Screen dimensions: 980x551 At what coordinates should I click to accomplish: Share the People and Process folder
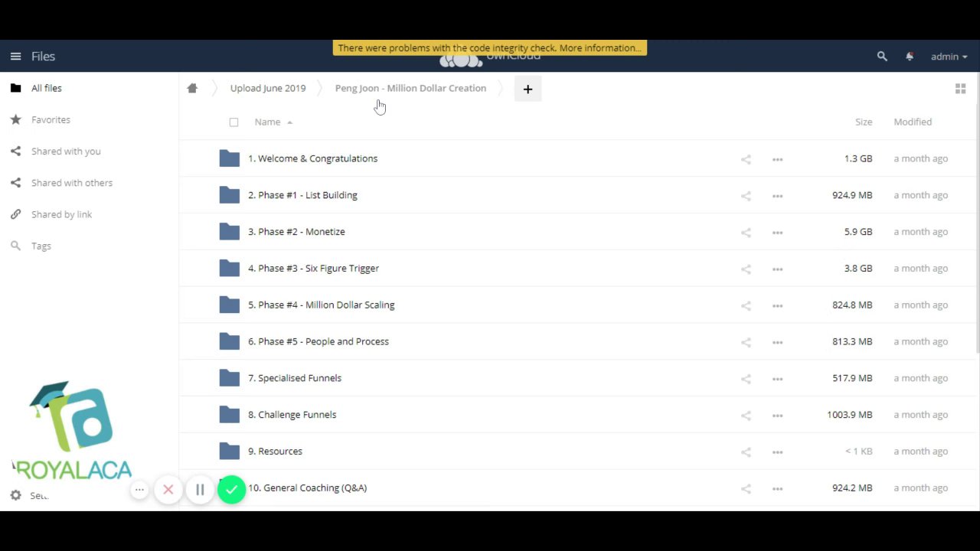click(x=746, y=342)
